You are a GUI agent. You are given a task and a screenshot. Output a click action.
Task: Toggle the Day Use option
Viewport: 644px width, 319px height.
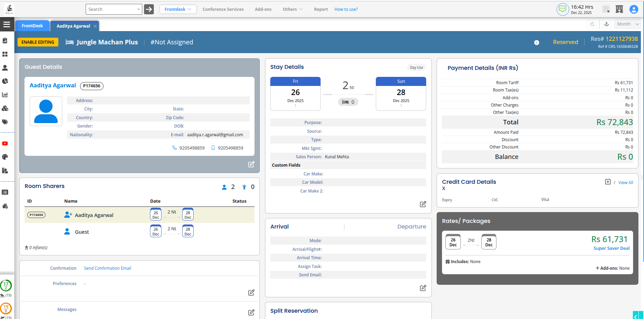point(416,67)
